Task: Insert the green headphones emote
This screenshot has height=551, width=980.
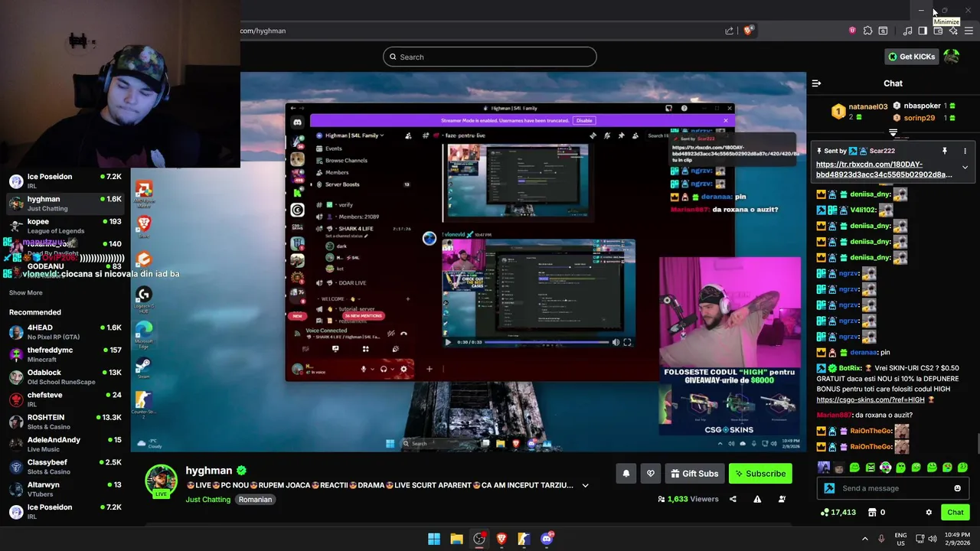Action: pos(885,468)
